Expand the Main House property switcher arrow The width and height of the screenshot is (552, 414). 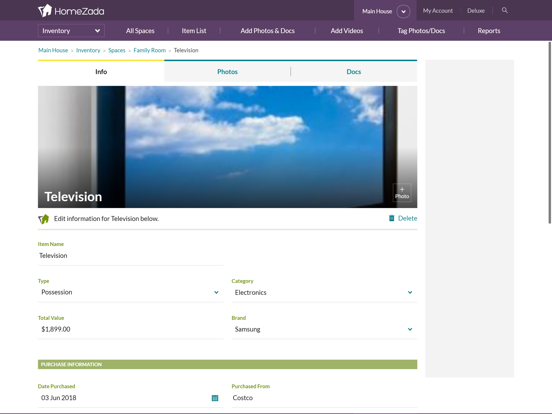point(403,11)
